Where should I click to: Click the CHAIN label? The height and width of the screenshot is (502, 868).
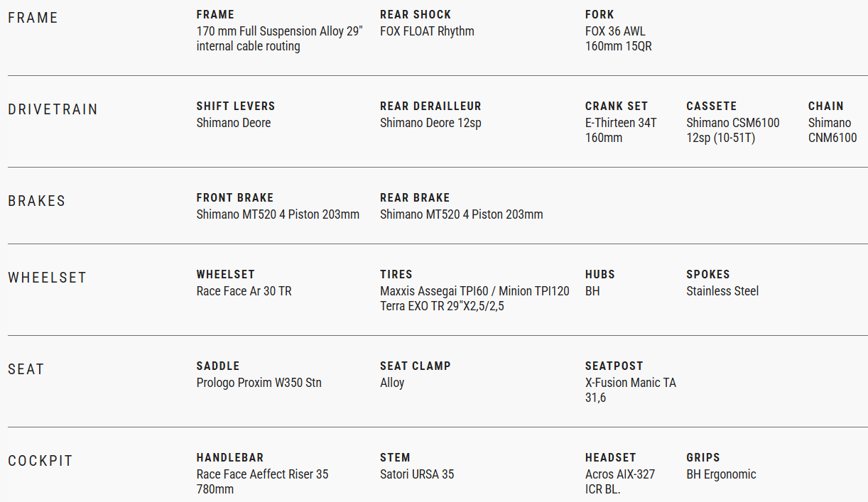click(825, 106)
